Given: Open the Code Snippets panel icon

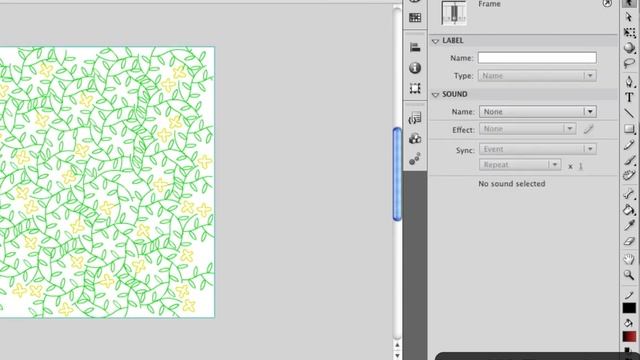Looking at the screenshot, I should tap(415, 118).
